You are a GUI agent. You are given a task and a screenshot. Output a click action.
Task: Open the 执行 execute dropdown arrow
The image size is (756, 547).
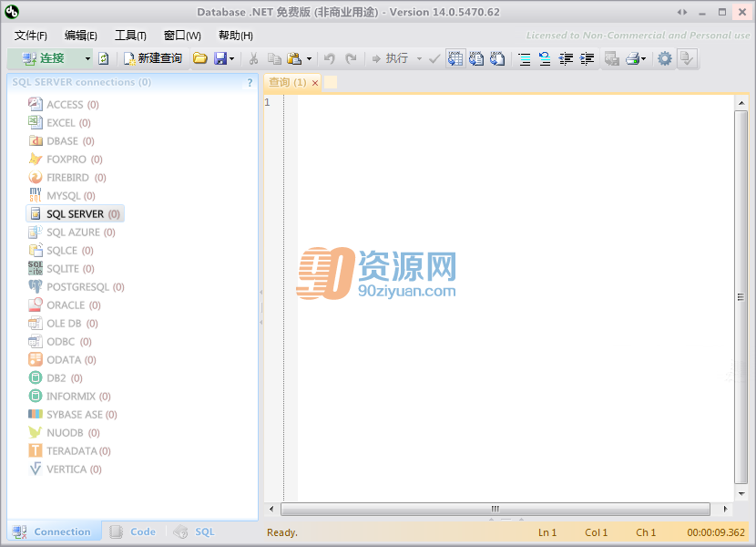coord(419,58)
